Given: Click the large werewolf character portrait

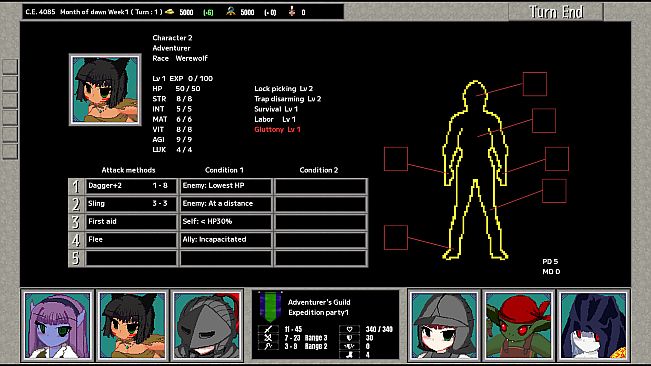Looking at the screenshot, I should [x=105, y=90].
